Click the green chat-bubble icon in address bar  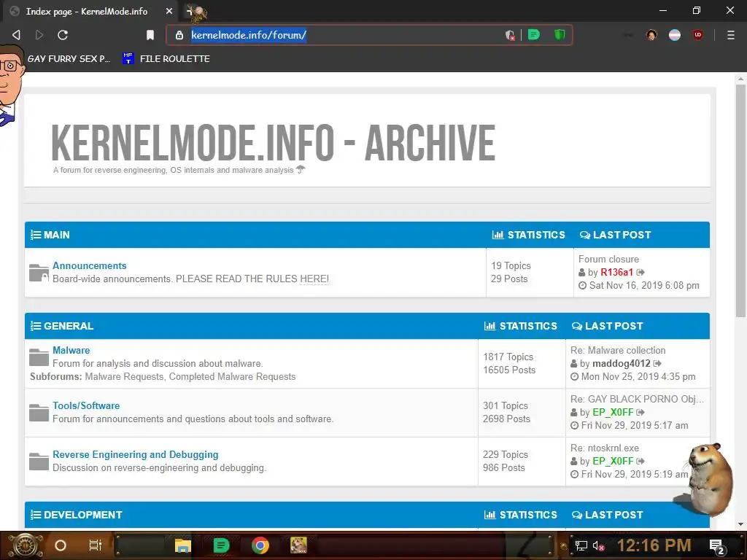tap(534, 35)
